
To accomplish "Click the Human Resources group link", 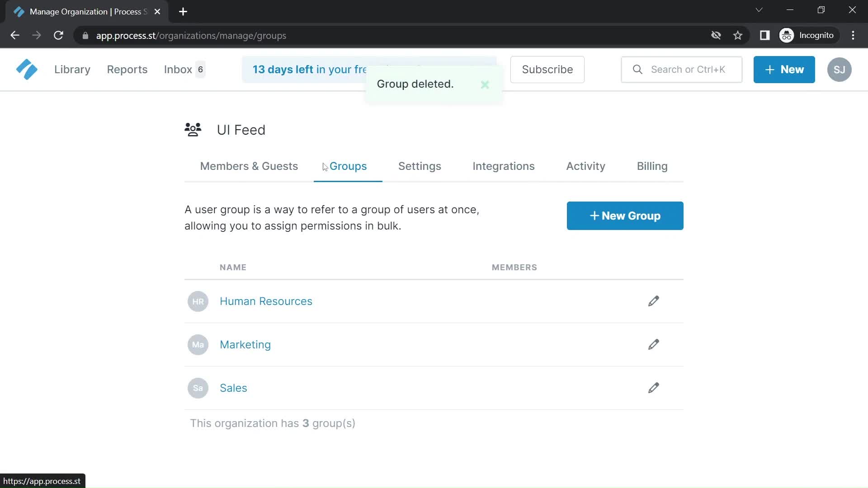I will click(x=266, y=301).
